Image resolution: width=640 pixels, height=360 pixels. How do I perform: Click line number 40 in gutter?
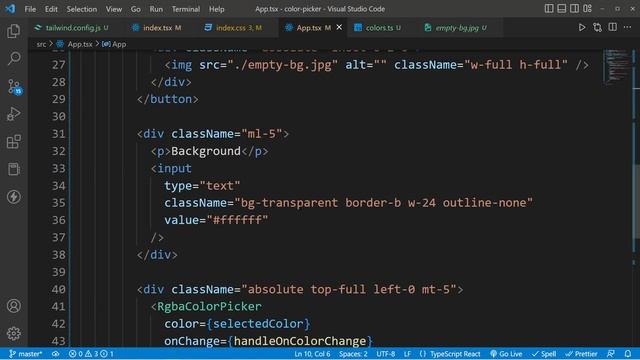pyautogui.click(x=58, y=289)
